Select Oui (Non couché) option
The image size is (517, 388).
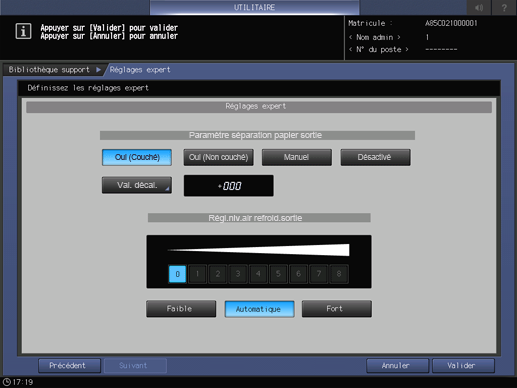(x=218, y=157)
